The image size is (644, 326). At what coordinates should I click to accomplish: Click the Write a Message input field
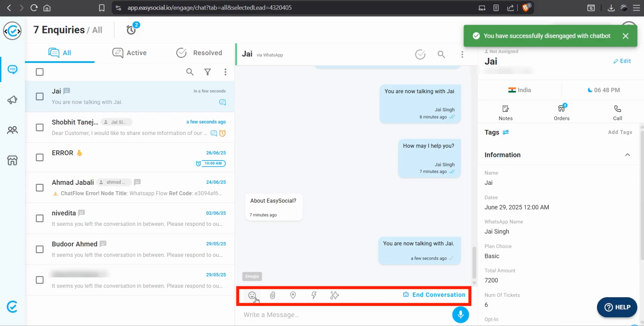click(344, 315)
